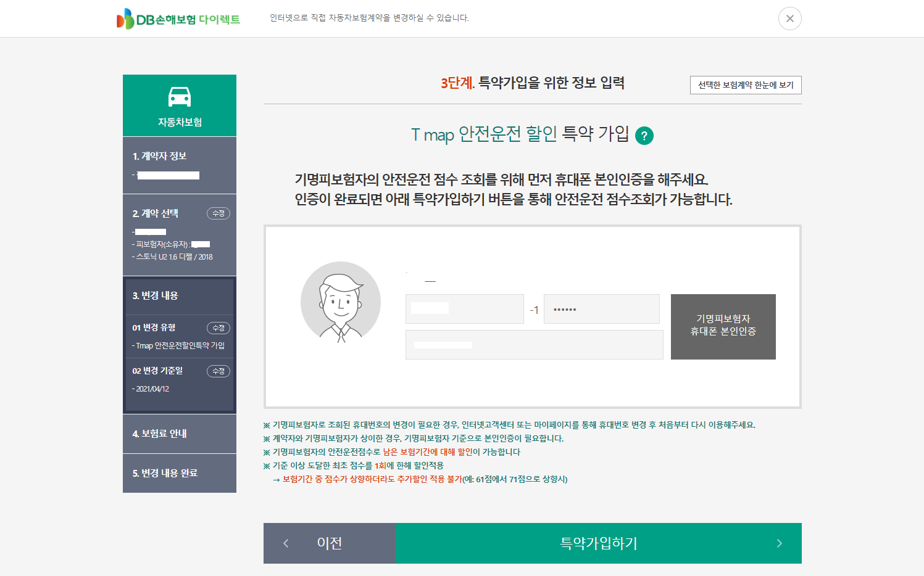Click 선택한 보험계약 한눈에 보기 button
This screenshot has height=576, width=924.
click(746, 85)
